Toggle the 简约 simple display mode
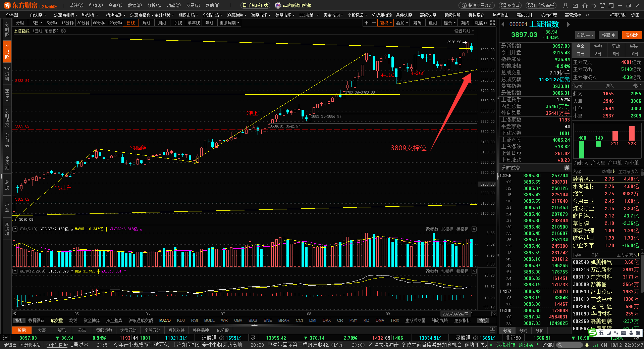Image resolution: width=644 pixels, height=349 pixels. [465, 23]
